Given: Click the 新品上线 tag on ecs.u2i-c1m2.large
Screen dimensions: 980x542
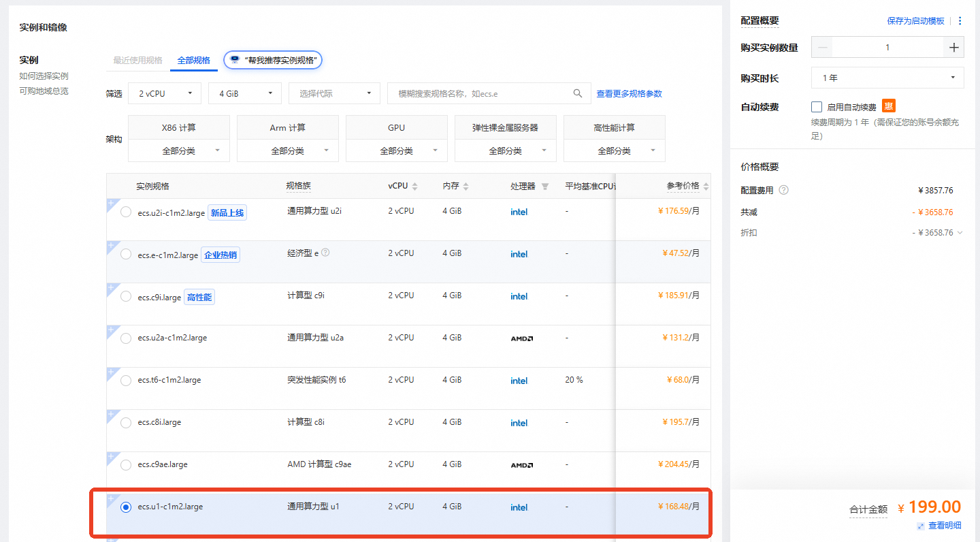Looking at the screenshot, I should tap(227, 213).
